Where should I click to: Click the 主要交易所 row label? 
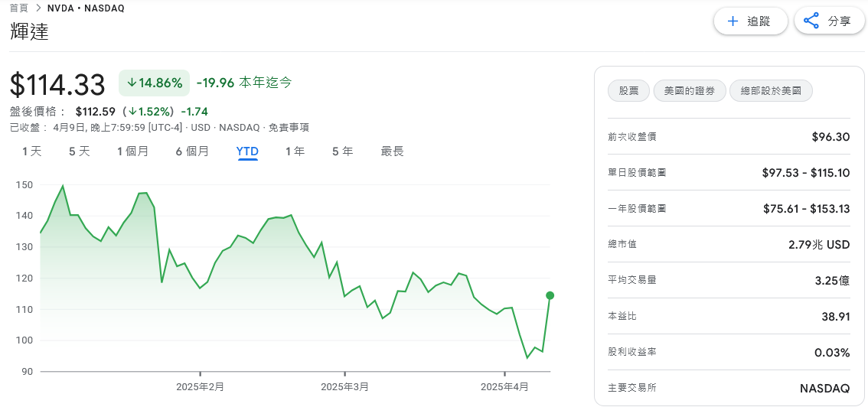(632, 388)
